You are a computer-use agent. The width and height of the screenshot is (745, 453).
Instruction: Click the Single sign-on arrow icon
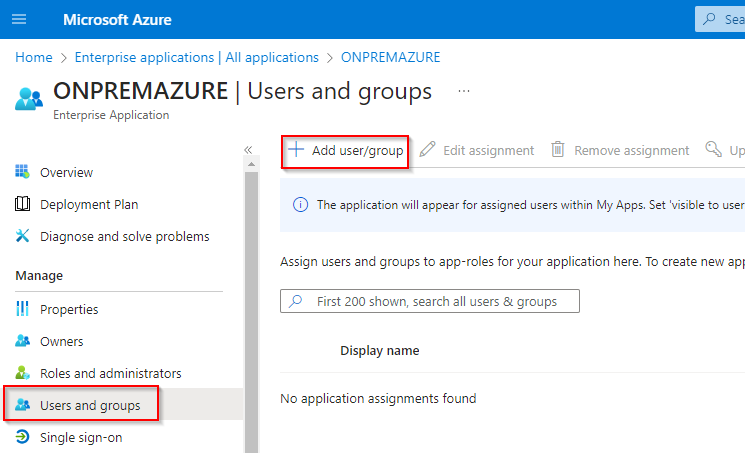tap(22, 436)
